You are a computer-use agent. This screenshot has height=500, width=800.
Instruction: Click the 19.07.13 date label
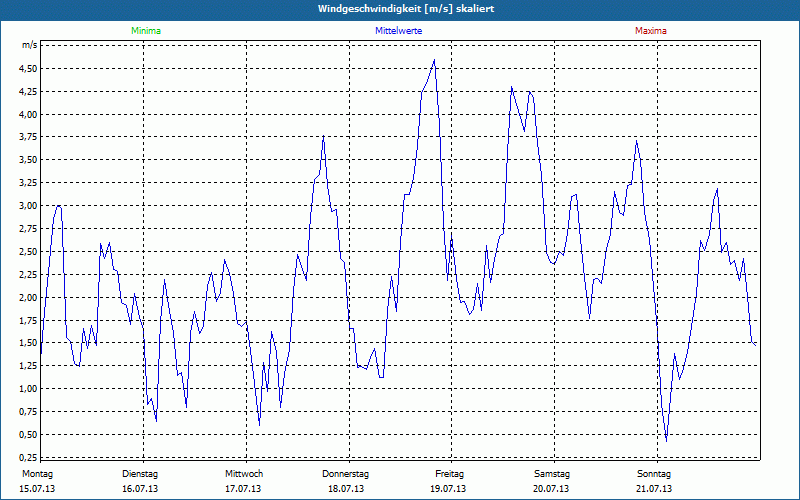pos(448,489)
